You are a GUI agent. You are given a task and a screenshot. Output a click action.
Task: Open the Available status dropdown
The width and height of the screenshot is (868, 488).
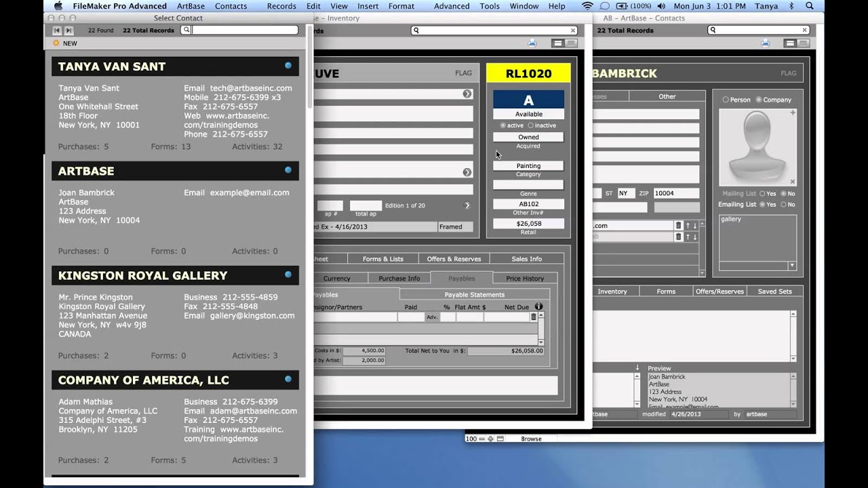tap(528, 114)
